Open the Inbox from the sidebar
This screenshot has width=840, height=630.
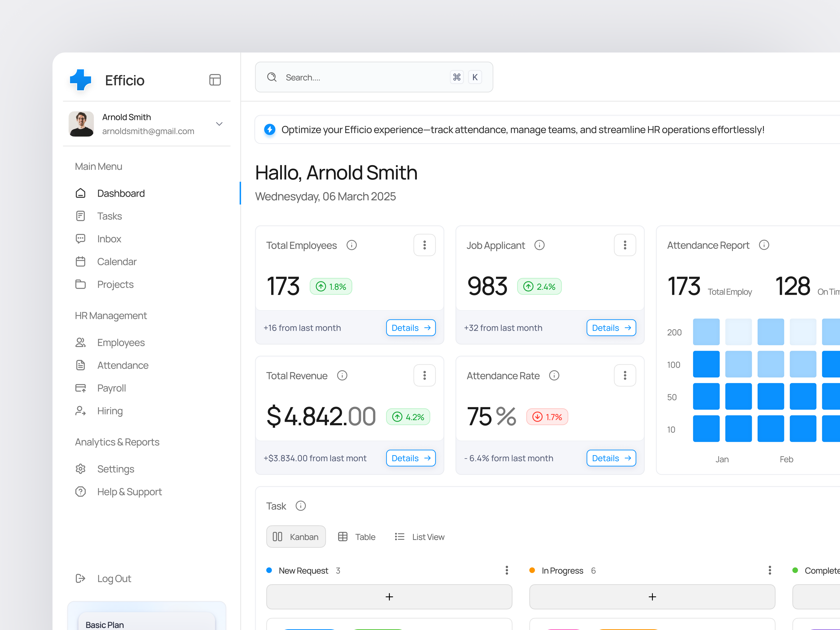[109, 238]
